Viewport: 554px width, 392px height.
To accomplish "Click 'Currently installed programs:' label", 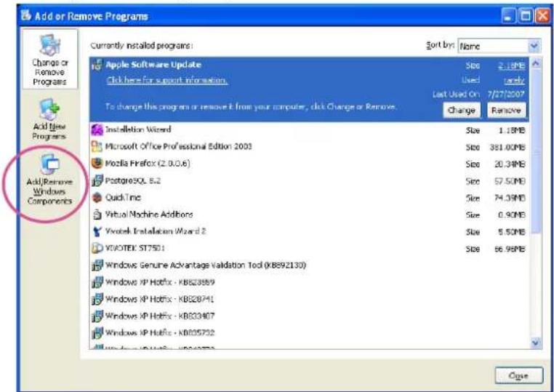I will 142,46.
